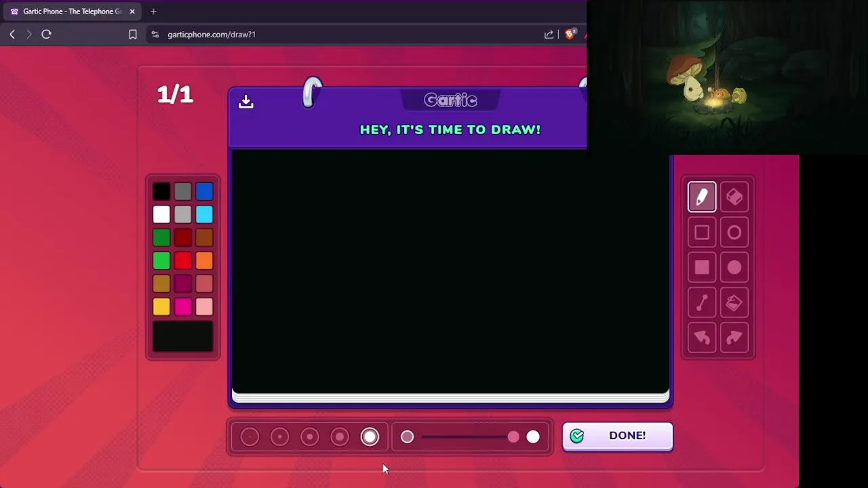Select the paint bucket fill tool
Image resolution: width=868 pixels, height=488 pixels.
point(734,303)
